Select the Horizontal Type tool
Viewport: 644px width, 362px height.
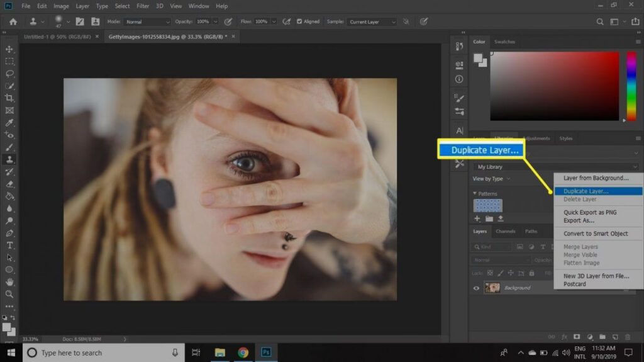pyautogui.click(x=9, y=245)
